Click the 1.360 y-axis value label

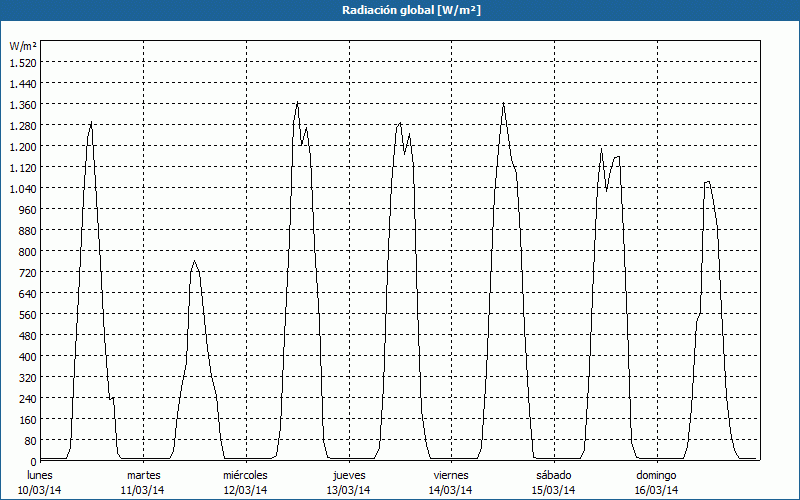point(22,104)
